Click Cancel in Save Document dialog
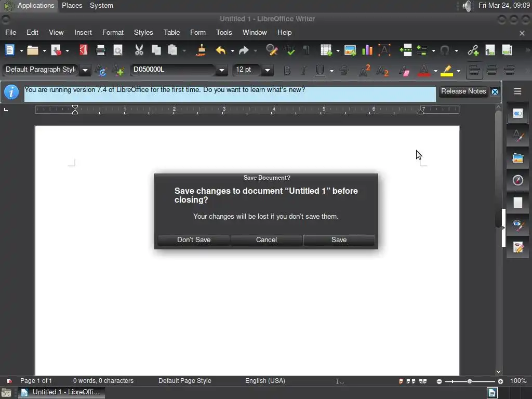The height and width of the screenshot is (399, 532). (267, 240)
